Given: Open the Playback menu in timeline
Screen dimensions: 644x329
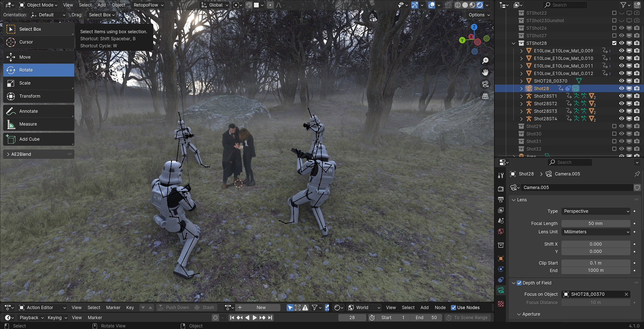Looking at the screenshot, I should (x=32, y=318).
